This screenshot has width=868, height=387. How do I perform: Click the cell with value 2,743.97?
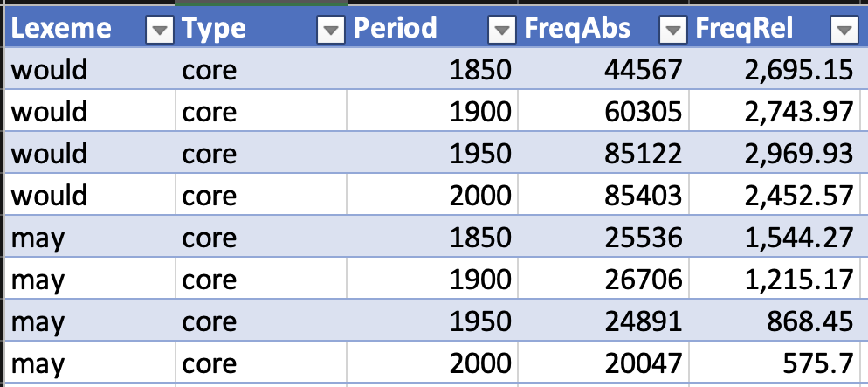tap(794, 112)
